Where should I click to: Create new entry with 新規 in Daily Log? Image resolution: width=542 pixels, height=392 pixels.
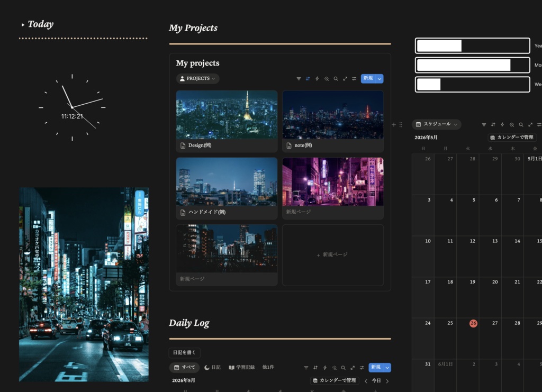[x=376, y=367]
